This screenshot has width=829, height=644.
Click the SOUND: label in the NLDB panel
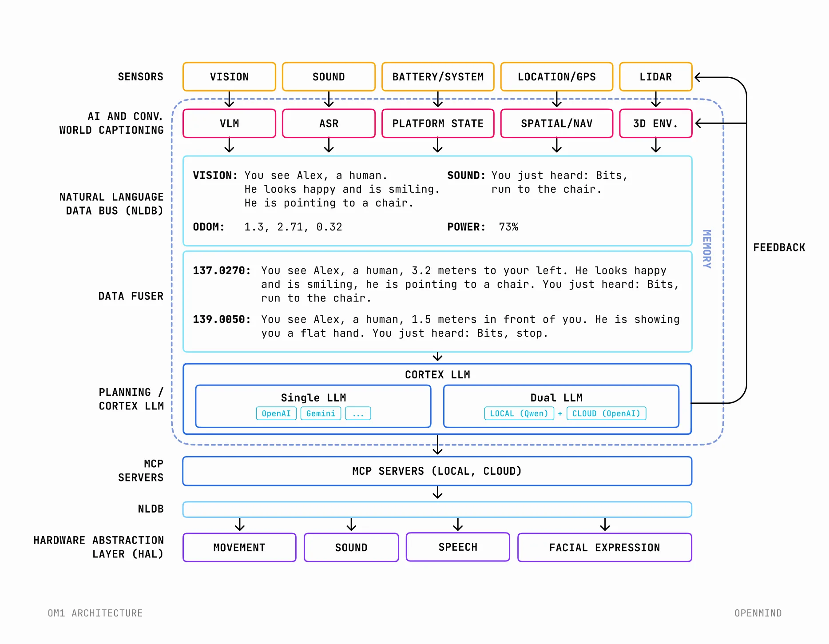[466, 175]
